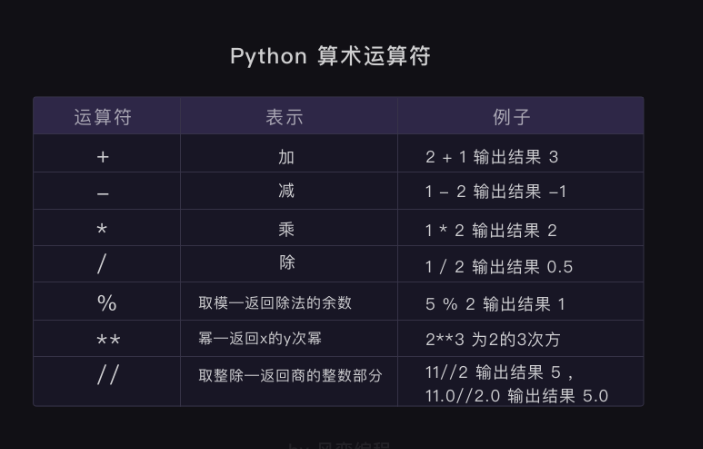703x449 pixels.
Task: Select the example "1 / 2 输出结果 0.5"
Action: coord(499,267)
